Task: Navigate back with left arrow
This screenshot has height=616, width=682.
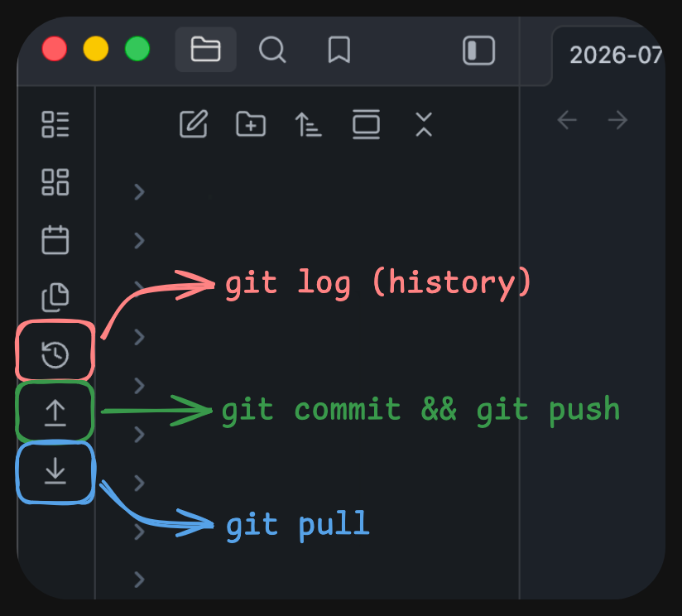Action: 567,120
